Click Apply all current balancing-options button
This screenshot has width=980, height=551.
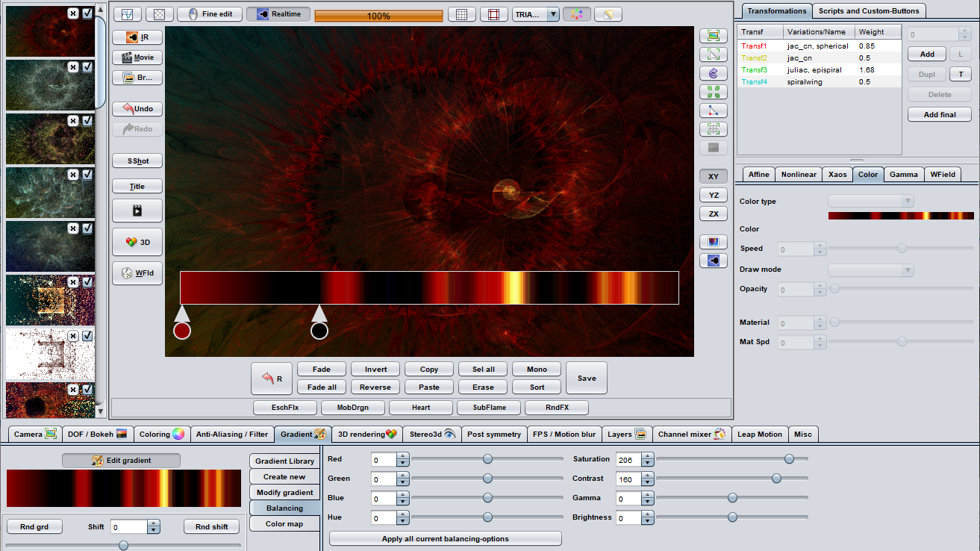pyautogui.click(x=445, y=539)
